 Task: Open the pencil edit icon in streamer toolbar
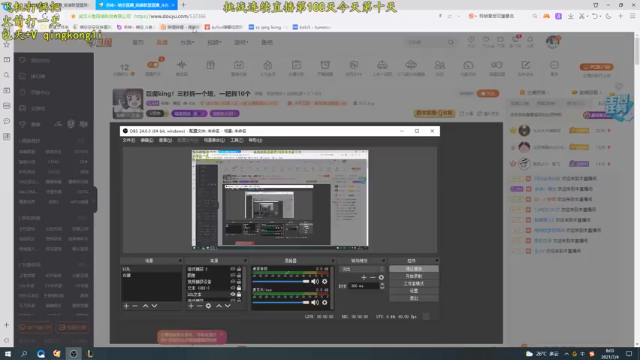(x=526, y=64)
